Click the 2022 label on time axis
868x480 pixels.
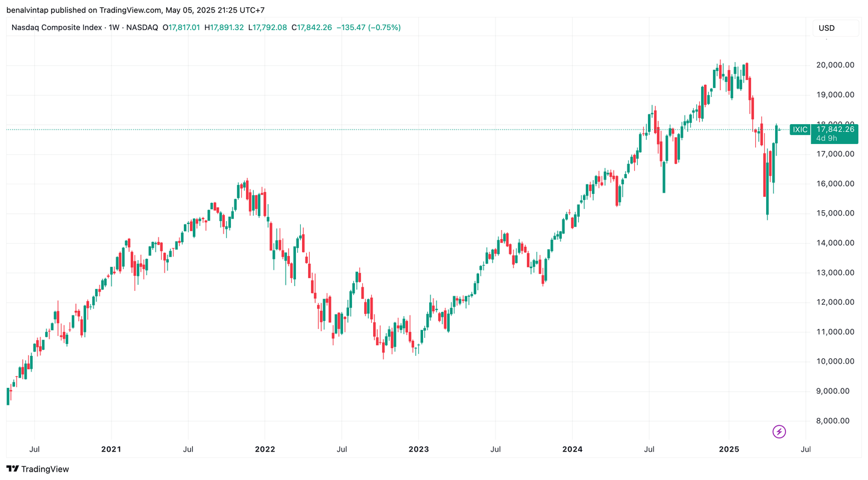(265, 449)
